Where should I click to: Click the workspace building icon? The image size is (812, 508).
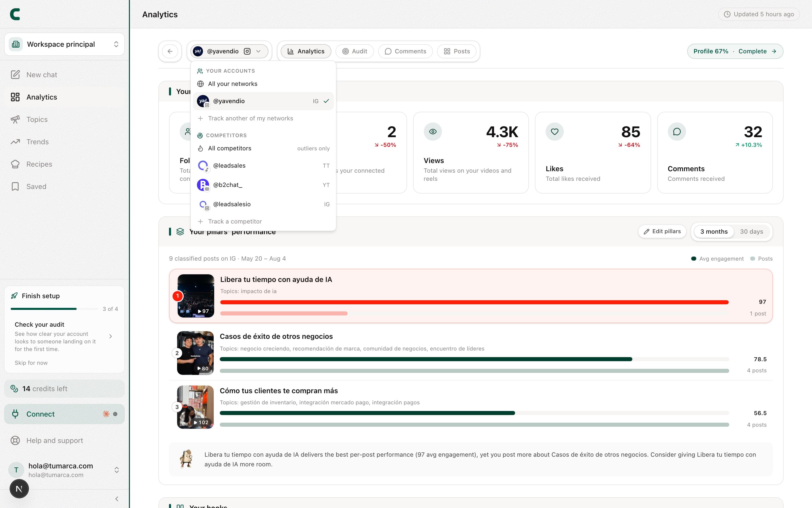16,44
